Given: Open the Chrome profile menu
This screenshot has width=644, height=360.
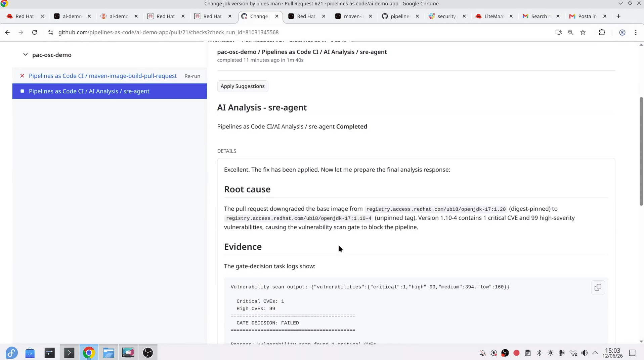Looking at the screenshot, I should pos(622,32).
